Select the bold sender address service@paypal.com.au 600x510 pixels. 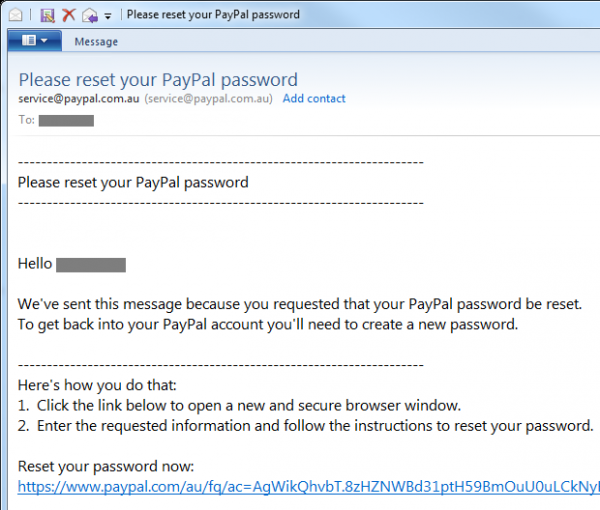(x=78, y=99)
